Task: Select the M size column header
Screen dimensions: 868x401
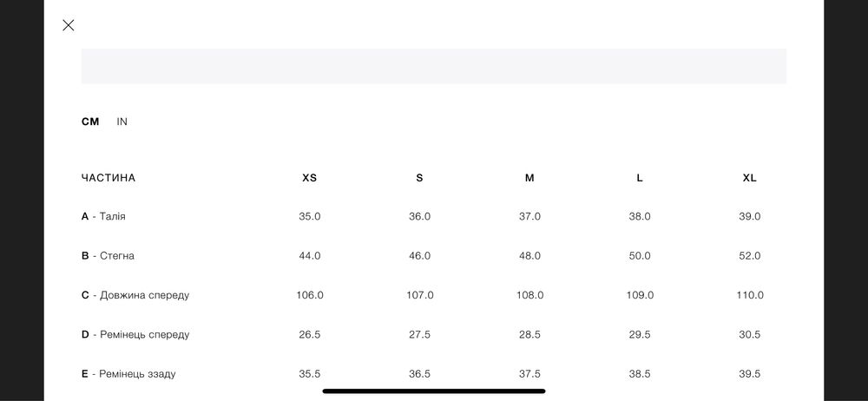Action: point(529,178)
